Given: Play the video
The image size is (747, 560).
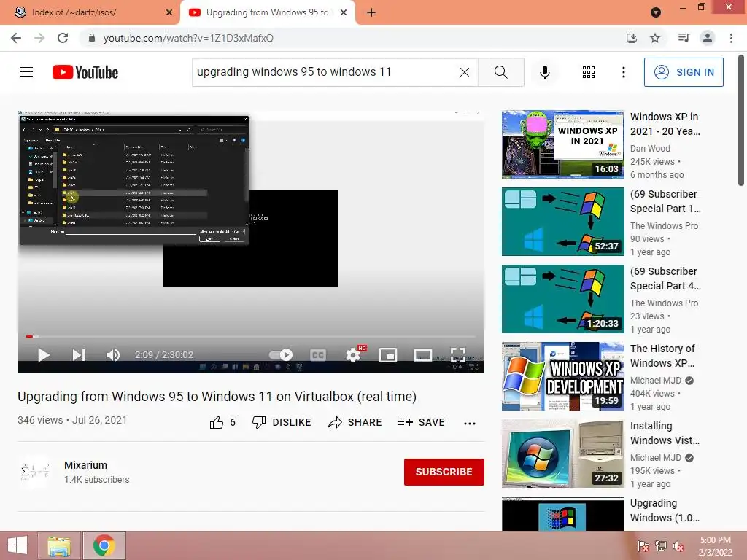Looking at the screenshot, I should [x=43, y=355].
